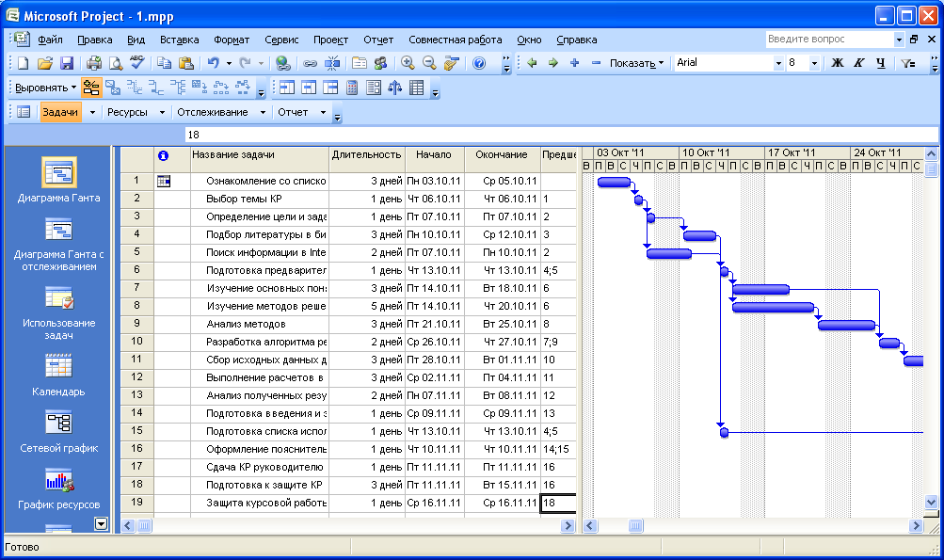944x560 pixels.
Task: Zoom in on the Gantt timescale
Action: [x=408, y=63]
